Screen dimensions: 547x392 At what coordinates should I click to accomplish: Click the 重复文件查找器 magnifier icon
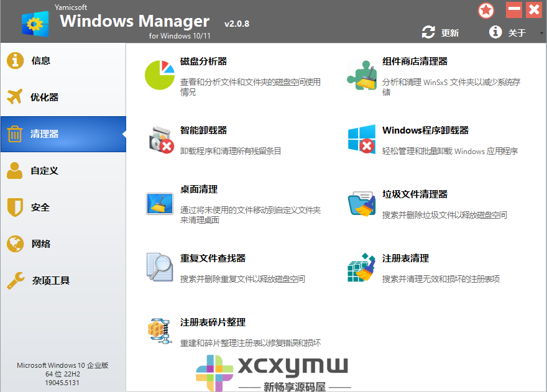(160, 267)
